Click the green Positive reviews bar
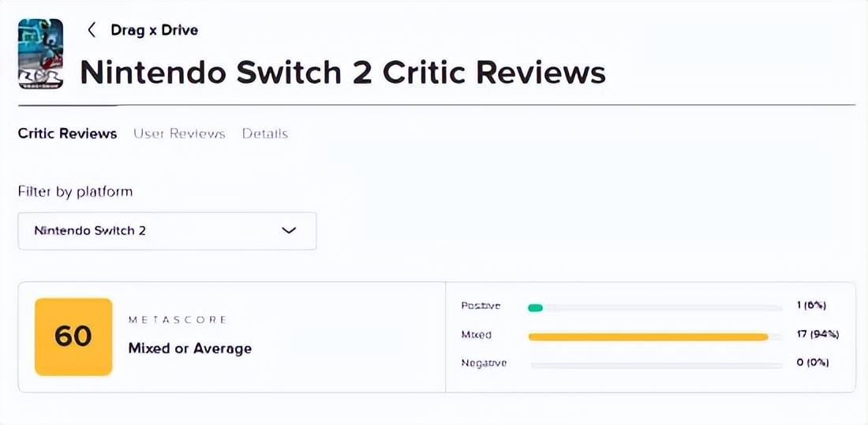 (535, 307)
